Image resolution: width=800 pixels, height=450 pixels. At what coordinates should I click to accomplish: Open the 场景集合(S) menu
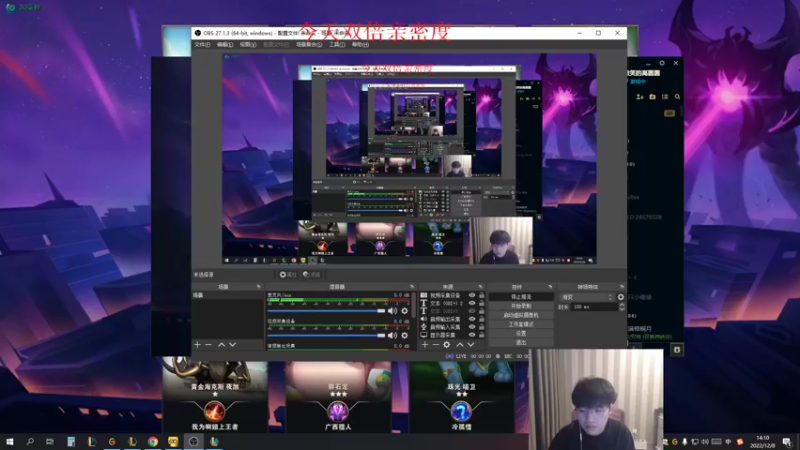(309, 44)
